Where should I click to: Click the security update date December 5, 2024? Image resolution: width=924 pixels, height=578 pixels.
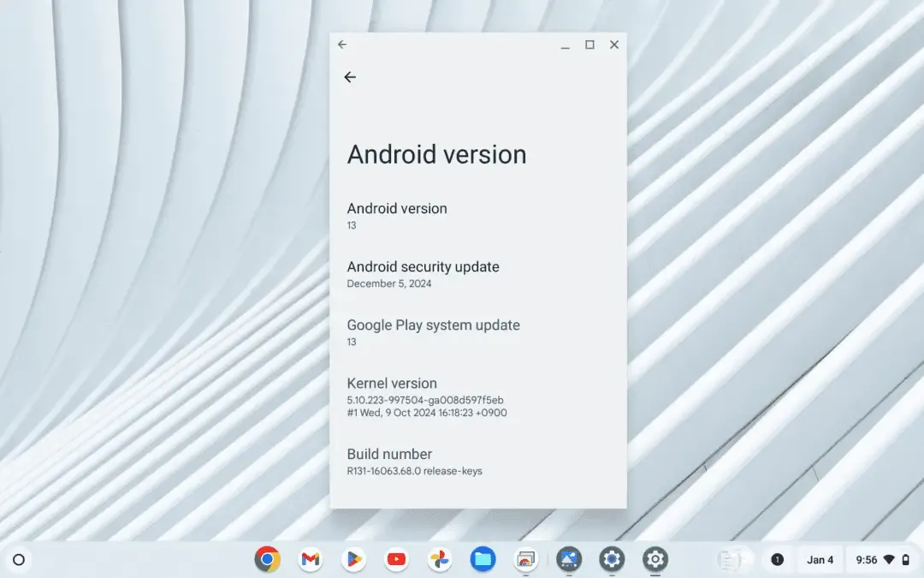pyautogui.click(x=389, y=283)
